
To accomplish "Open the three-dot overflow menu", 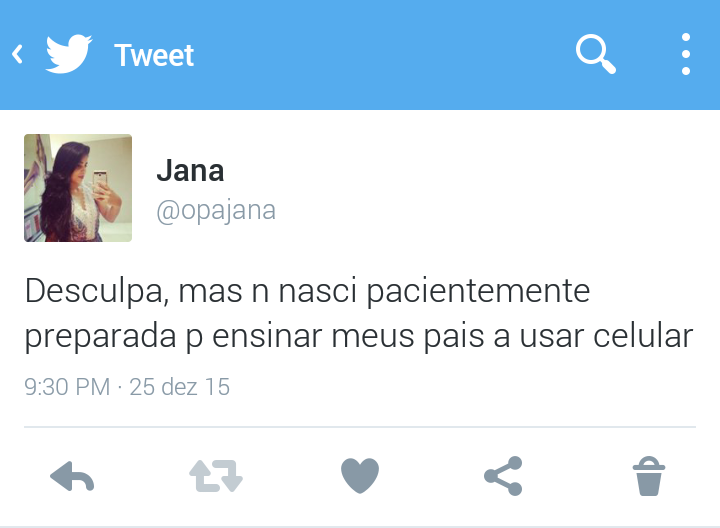I will click(x=686, y=54).
